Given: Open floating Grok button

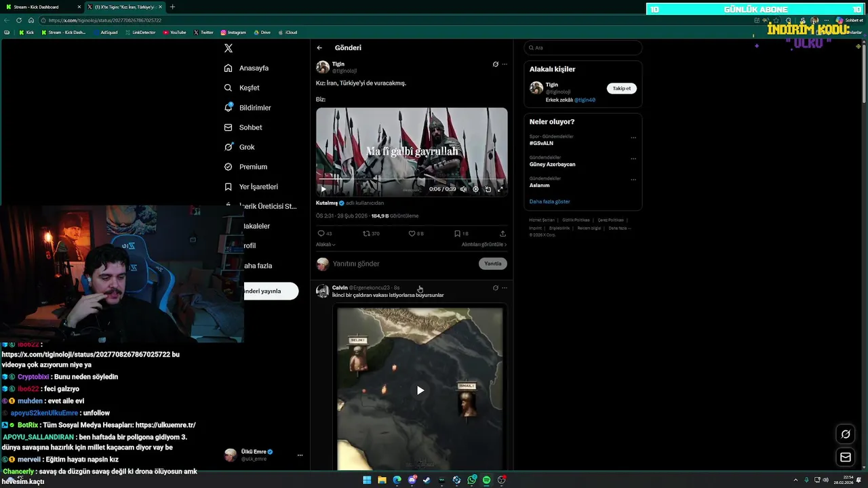Looking at the screenshot, I should click(x=846, y=434).
